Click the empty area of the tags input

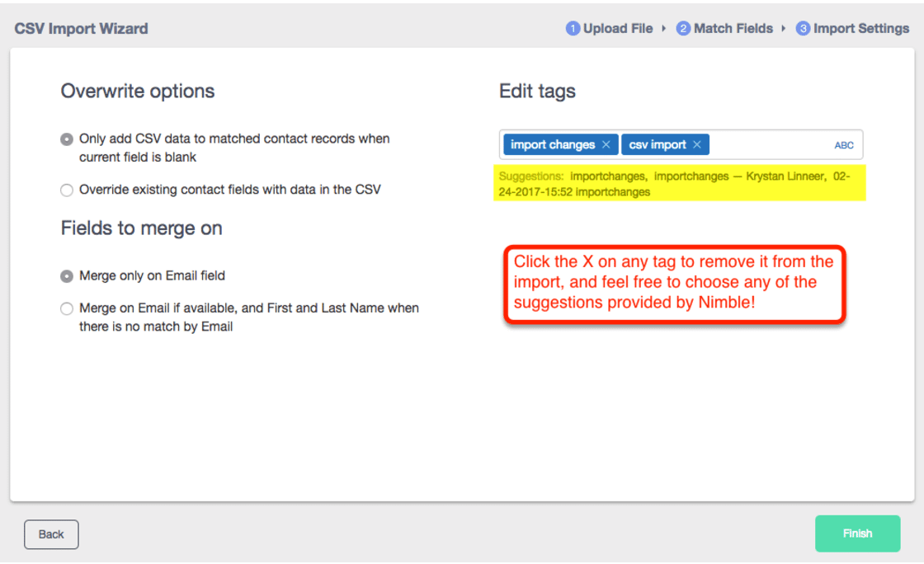(x=767, y=145)
